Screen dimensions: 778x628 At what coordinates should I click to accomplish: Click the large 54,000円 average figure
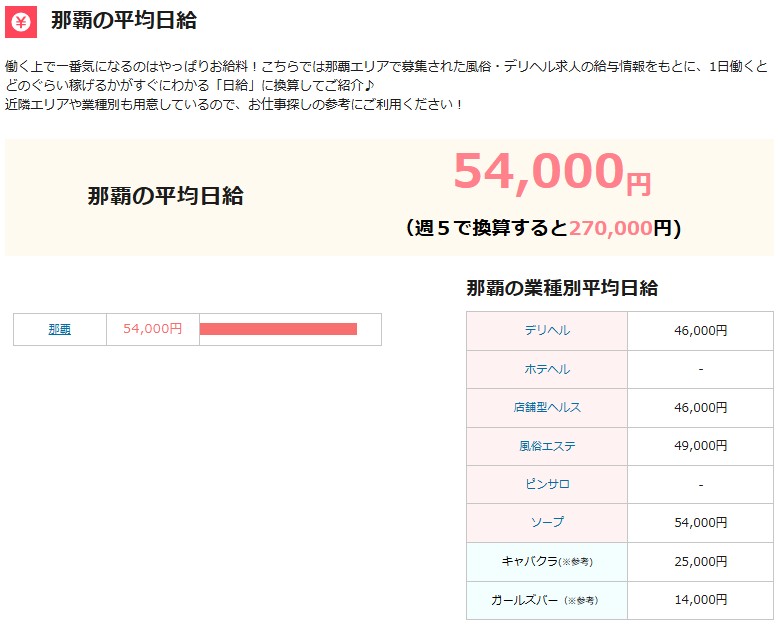(x=551, y=173)
